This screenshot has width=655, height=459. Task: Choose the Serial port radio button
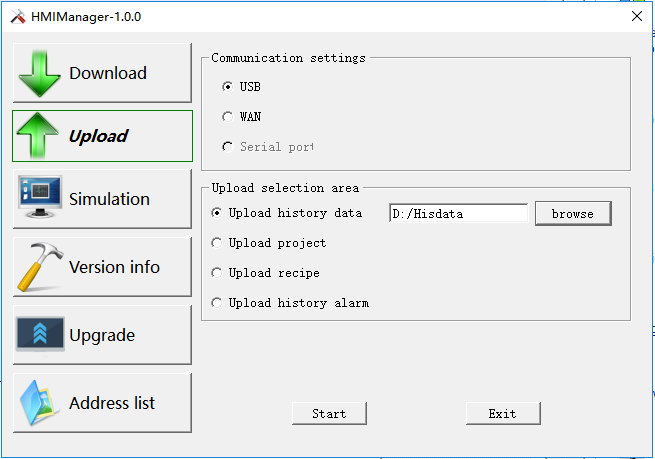(228, 147)
